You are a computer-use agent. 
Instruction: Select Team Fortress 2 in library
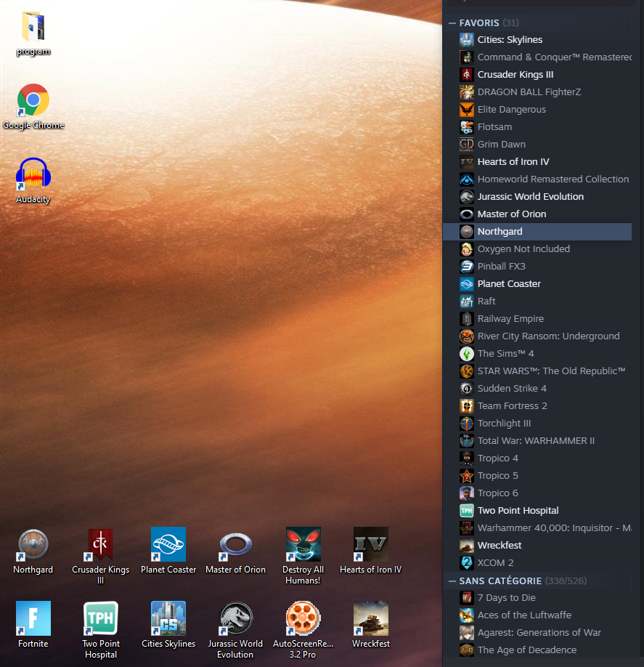click(512, 406)
